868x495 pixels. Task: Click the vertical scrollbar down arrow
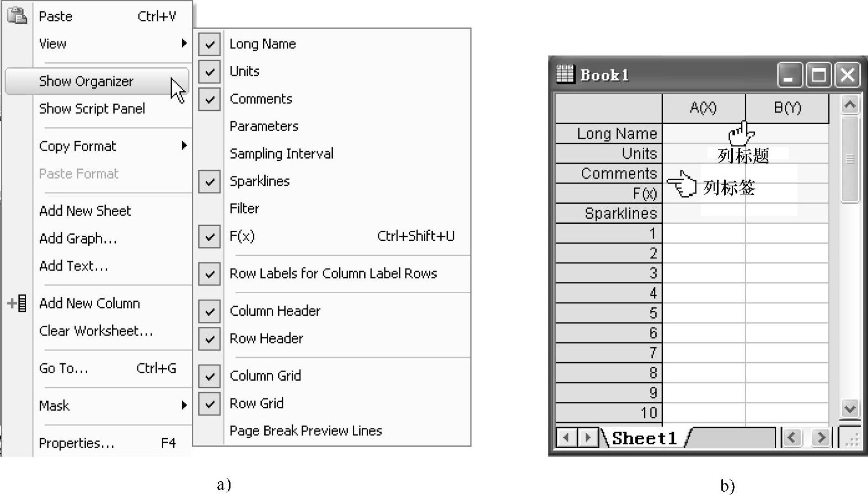coord(850,408)
